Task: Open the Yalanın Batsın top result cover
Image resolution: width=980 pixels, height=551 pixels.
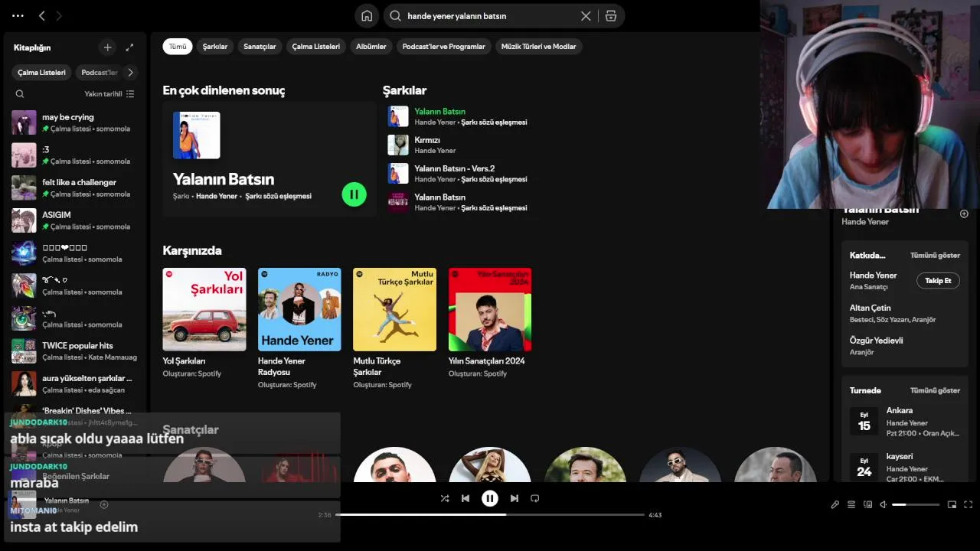Action: 197,135
